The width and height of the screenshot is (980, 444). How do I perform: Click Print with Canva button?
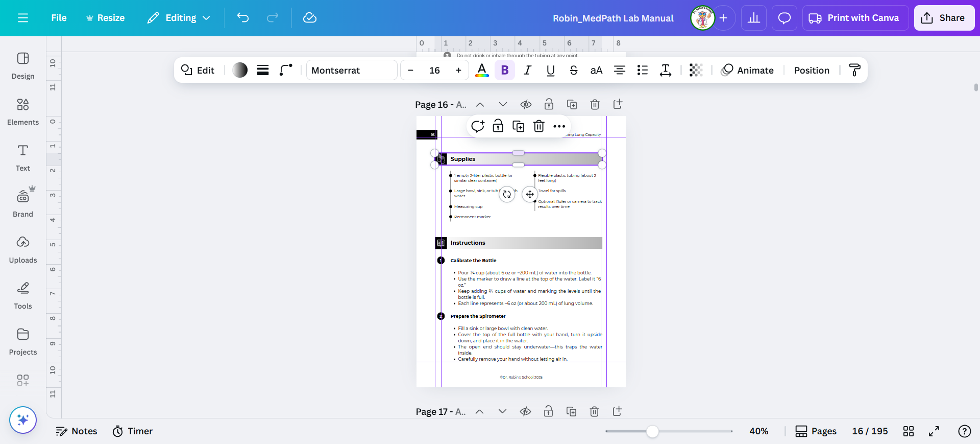(855, 18)
